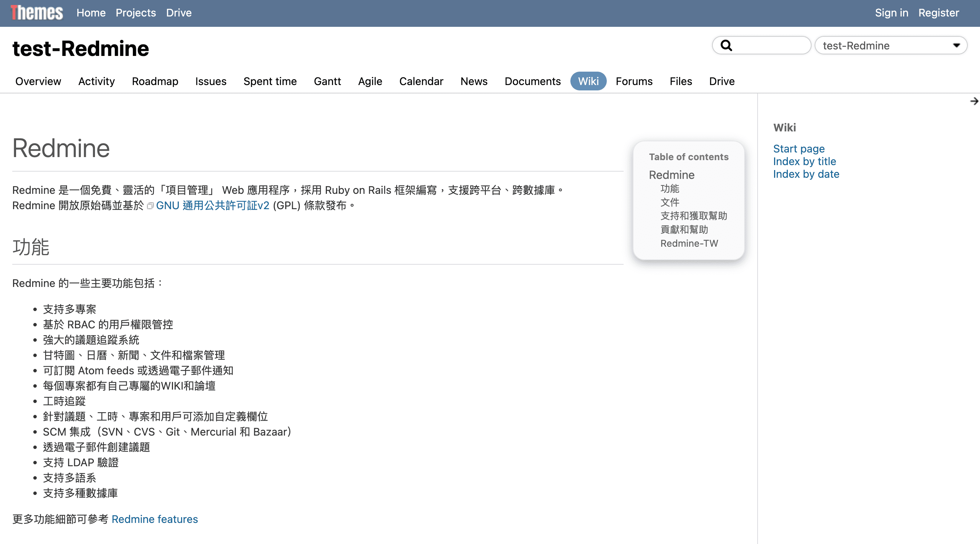Screen dimensions: 980x544
Task: Open the test-Redmine project dropdown
Action: 884,46
